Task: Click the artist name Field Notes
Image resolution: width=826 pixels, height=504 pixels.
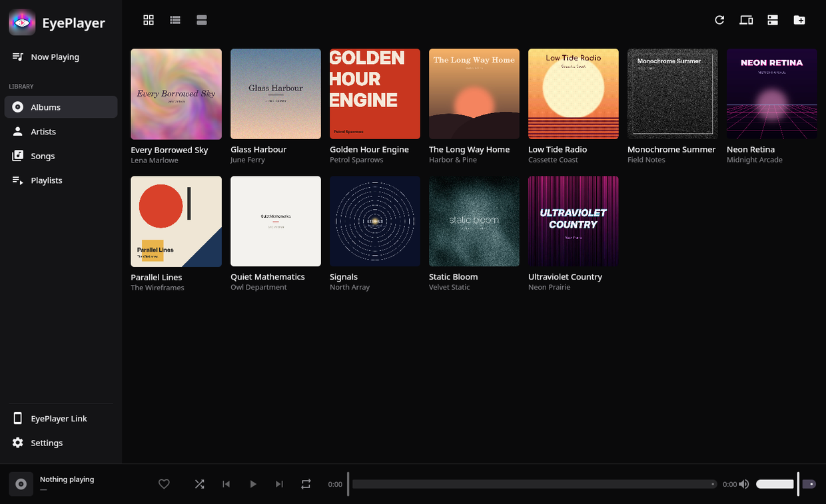Action: [646, 160]
